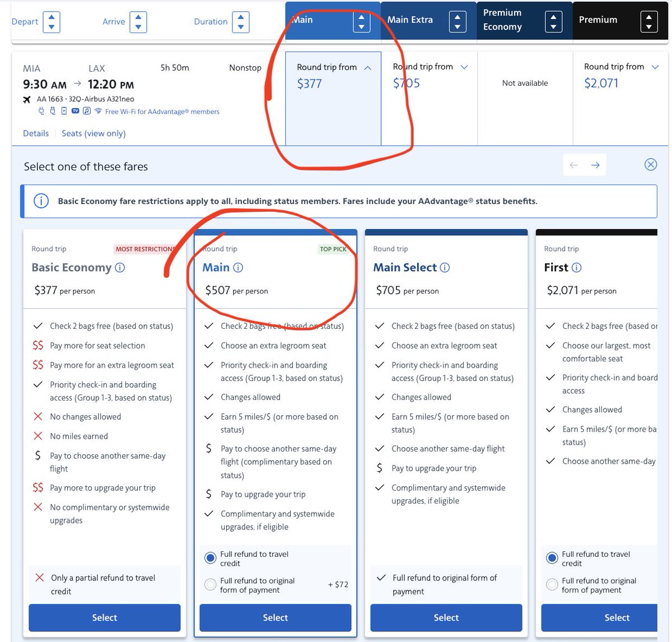Open info icon beside the $507 Main fare
The image size is (672, 642).
(238, 268)
